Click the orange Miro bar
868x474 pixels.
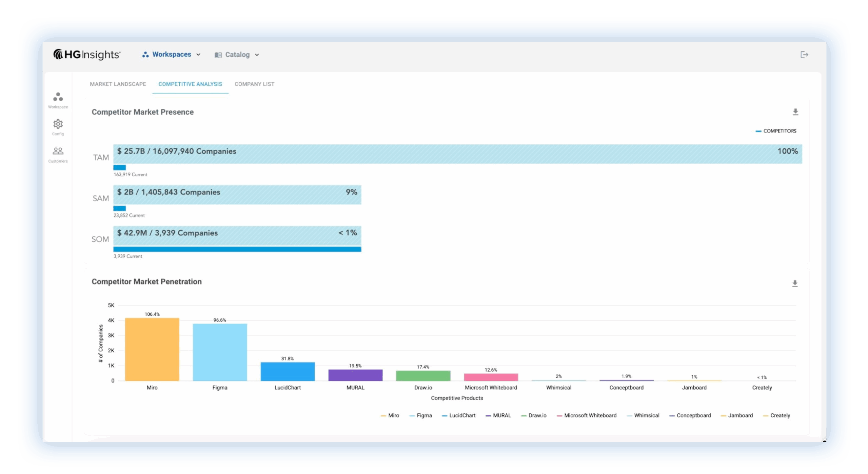[152, 349]
